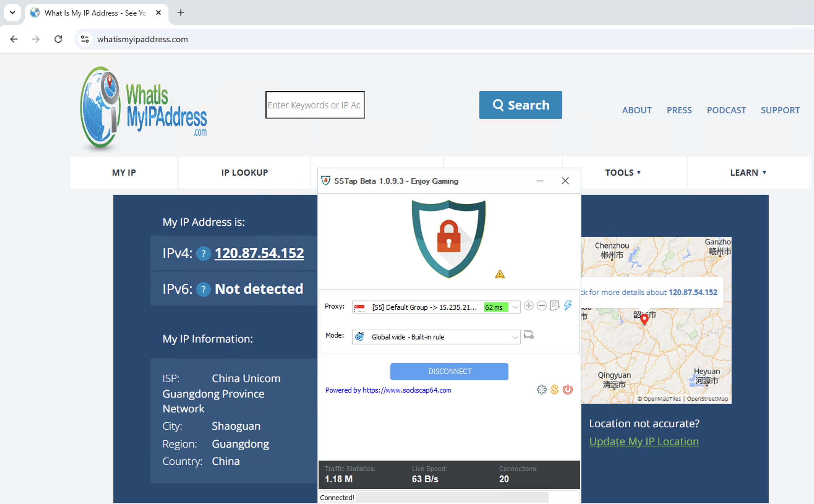Open the rule management icon beside Mode

coord(529,335)
